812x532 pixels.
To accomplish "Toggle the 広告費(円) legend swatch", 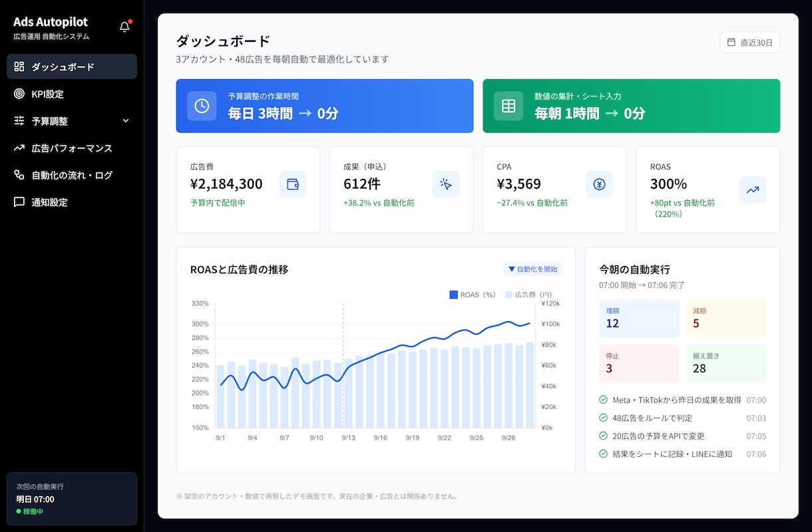I will [508, 295].
